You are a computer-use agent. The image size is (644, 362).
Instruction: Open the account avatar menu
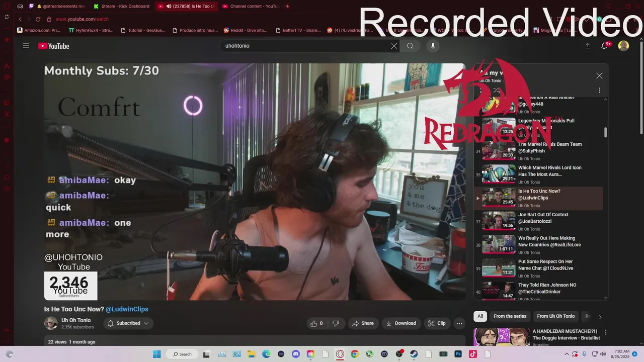pyautogui.click(x=623, y=46)
